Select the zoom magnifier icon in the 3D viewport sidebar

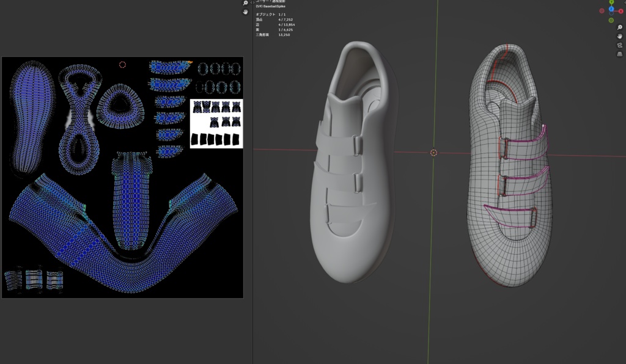(619, 27)
